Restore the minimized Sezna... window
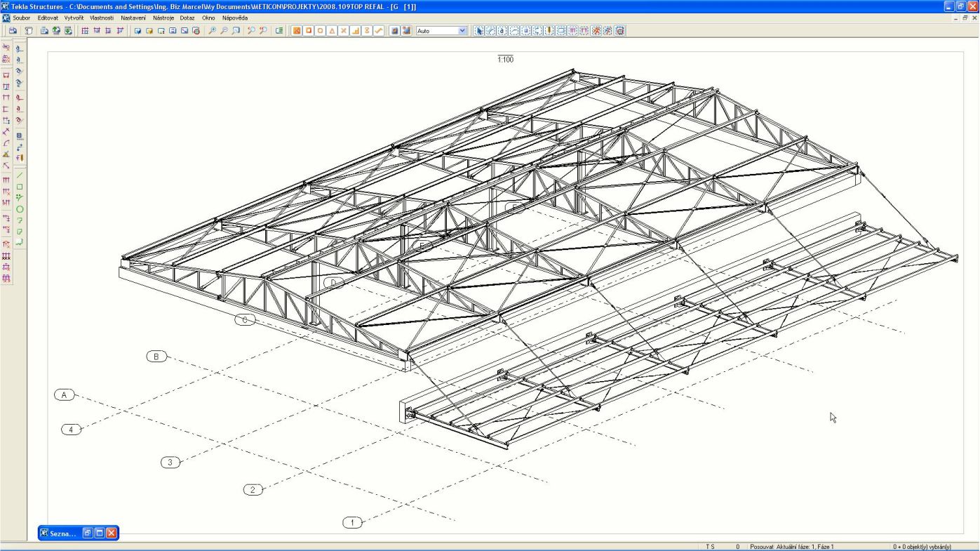 (88, 533)
